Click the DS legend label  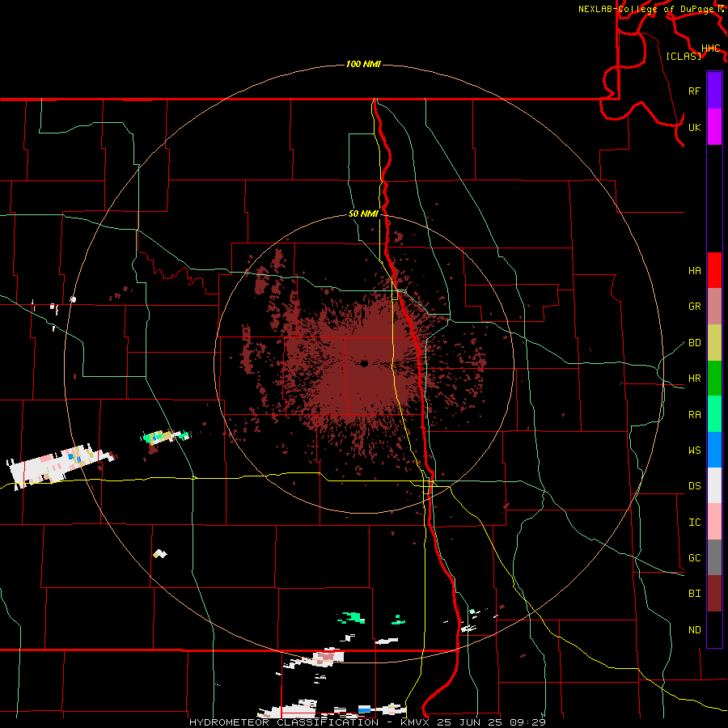pyautogui.click(x=694, y=486)
